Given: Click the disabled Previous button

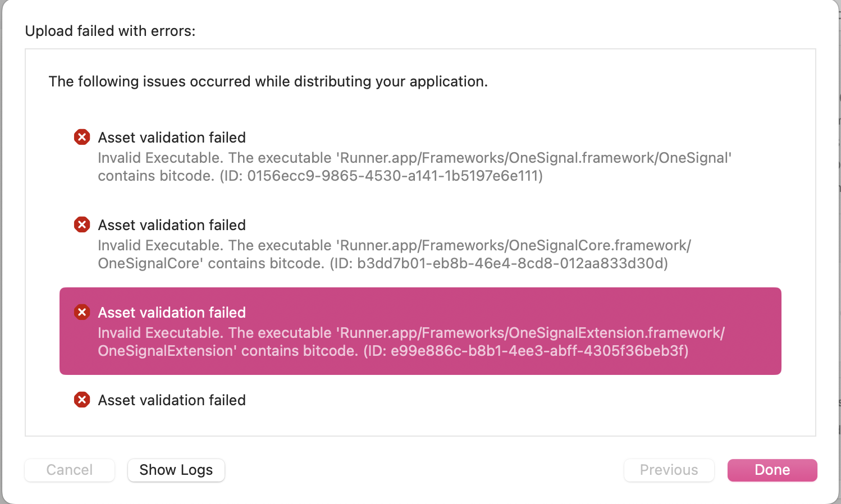Looking at the screenshot, I should (x=669, y=470).
